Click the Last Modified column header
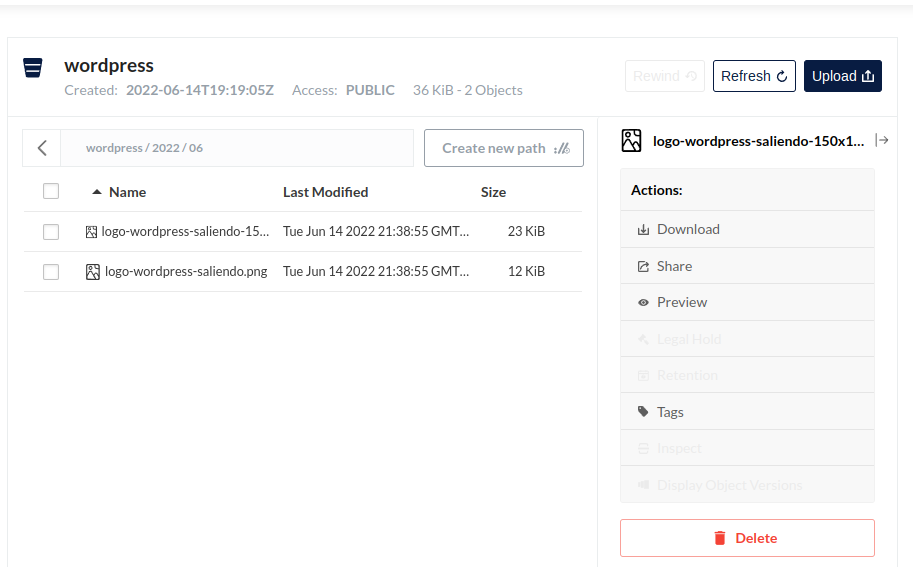The width and height of the screenshot is (913, 567). pos(325,192)
